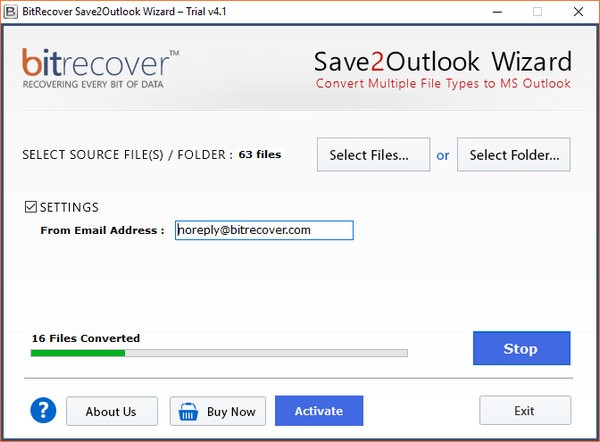Focus the From Email Address field

[x=264, y=230]
